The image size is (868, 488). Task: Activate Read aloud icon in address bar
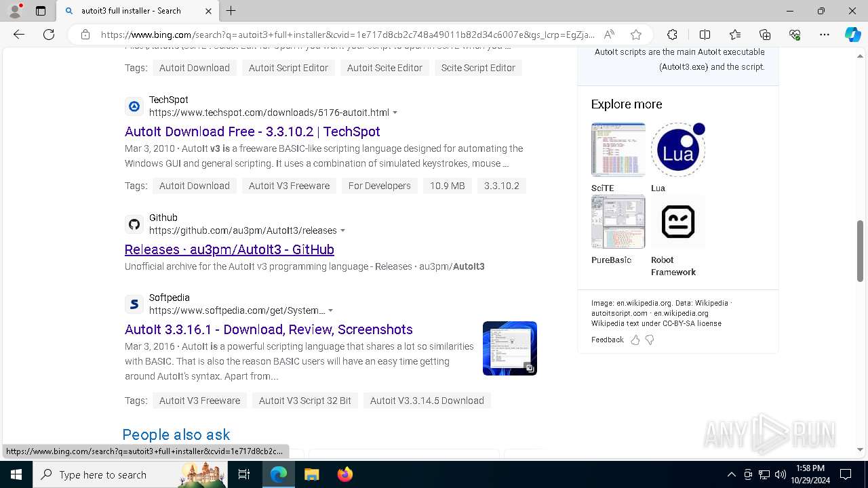pos(609,35)
